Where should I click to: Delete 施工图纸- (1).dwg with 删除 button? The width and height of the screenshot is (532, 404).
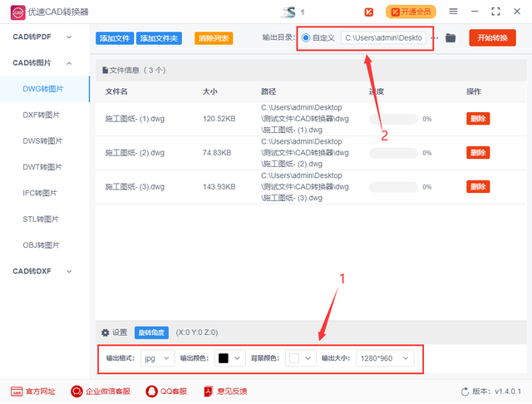tap(478, 119)
